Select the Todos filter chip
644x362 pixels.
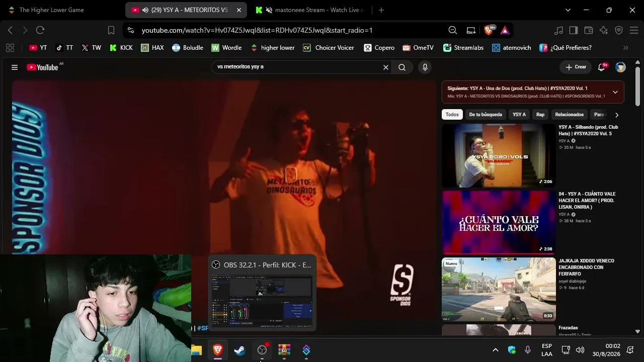tap(452, 115)
